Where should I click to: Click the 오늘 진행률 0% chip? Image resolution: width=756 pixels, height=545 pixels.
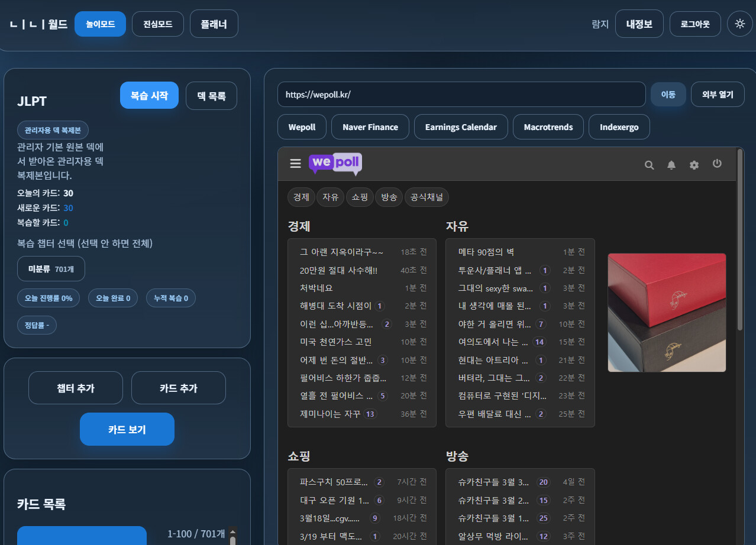pyautogui.click(x=49, y=298)
